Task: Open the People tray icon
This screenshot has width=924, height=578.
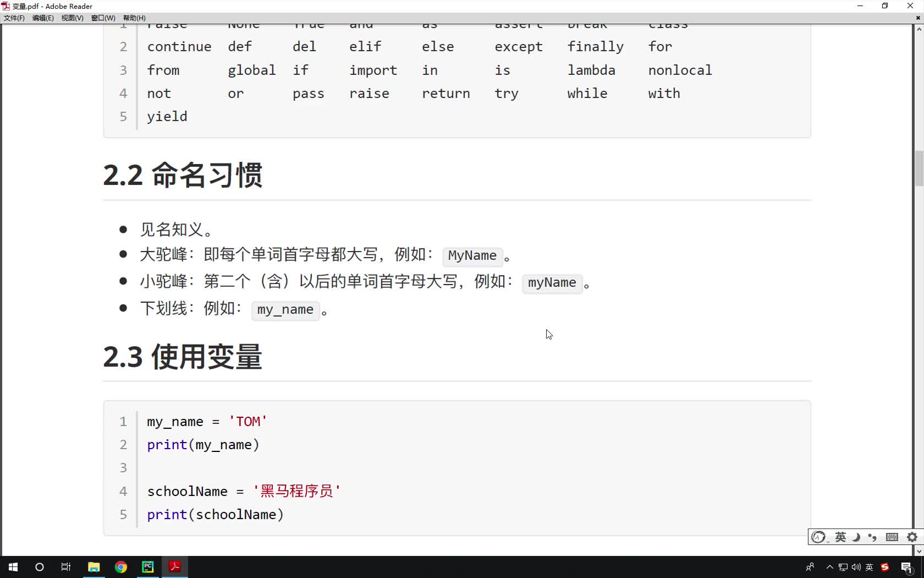Action: [810, 567]
